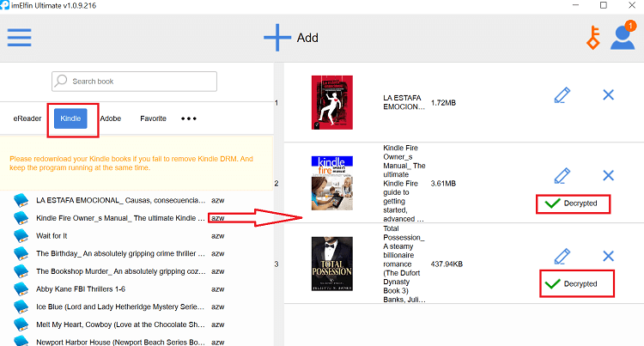The height and width of the screenshot is (346, 644).
Task: Edit metadata for Kindle Fire Owner's Manual
Action: (562, 176)
